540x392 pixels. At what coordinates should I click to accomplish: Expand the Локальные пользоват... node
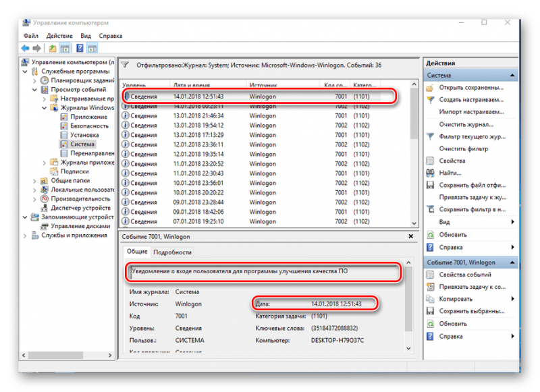tap(35, 190)
